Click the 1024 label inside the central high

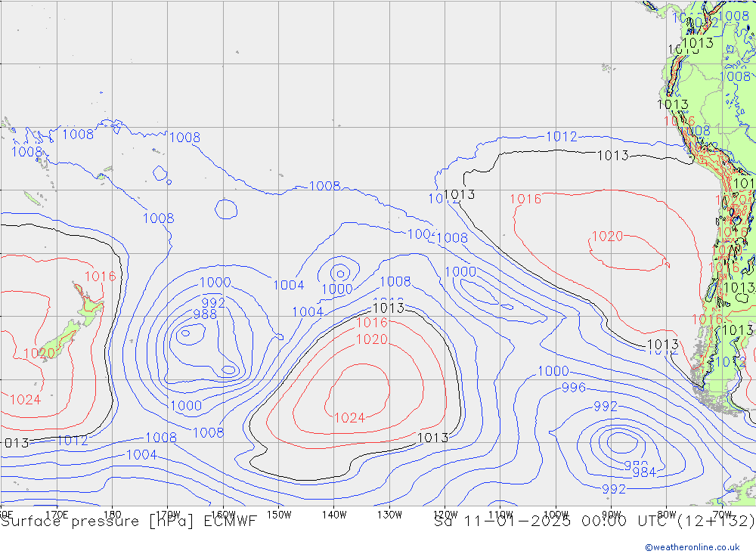click(349, 417)
